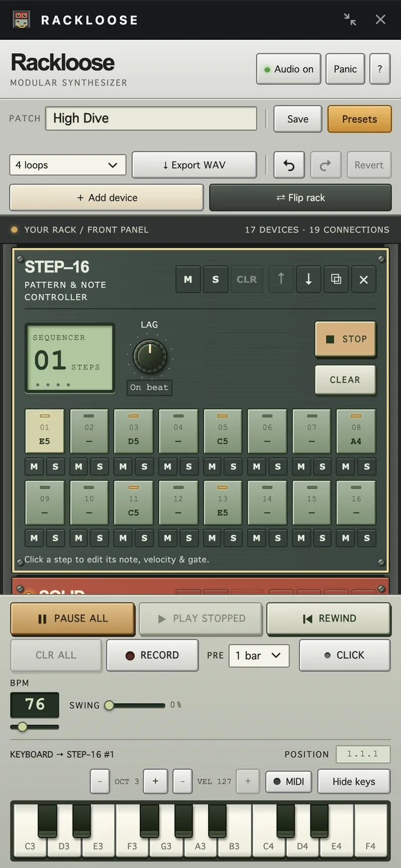Move STEP-16 device down in rack

[309, 279]
